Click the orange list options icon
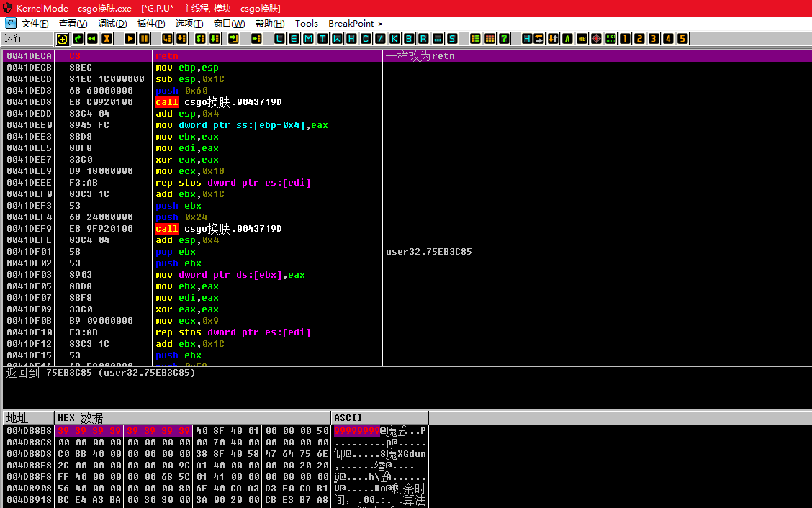812x508 pixels. (x=475, y=39)
